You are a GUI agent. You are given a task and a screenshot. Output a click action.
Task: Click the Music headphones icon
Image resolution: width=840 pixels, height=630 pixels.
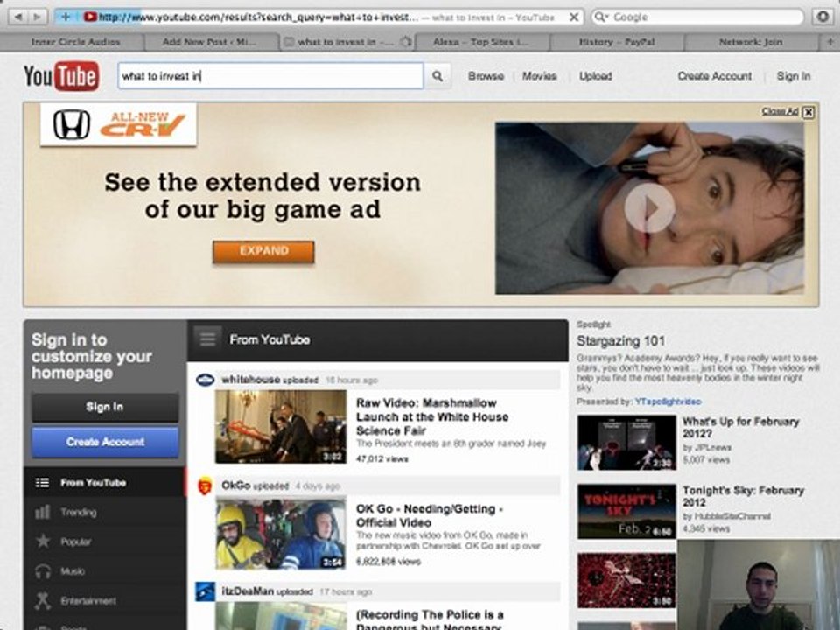[43, 571]
